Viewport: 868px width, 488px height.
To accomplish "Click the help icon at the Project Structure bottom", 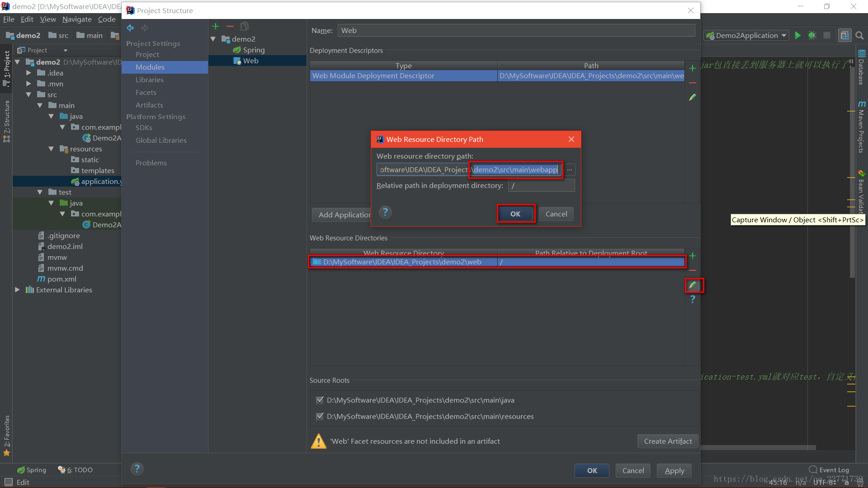I will [x=137, y=469].
